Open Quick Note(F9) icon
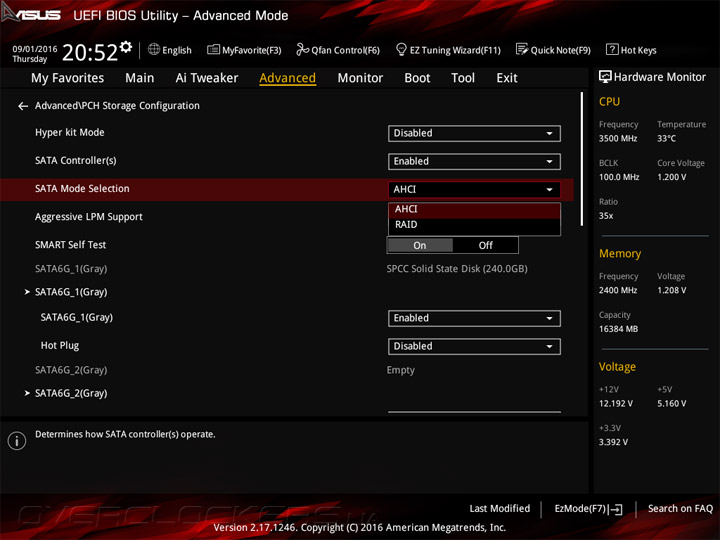 [x=522, y=50]
